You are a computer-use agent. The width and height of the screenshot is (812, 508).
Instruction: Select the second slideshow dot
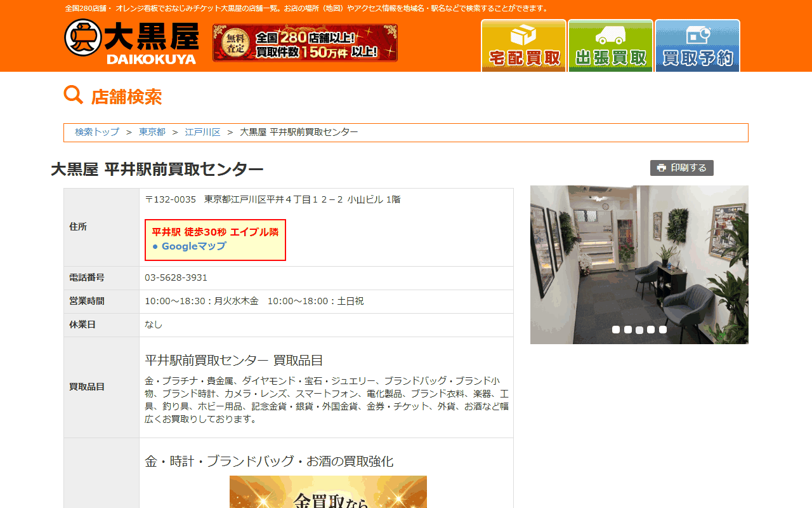pos(628,330)
